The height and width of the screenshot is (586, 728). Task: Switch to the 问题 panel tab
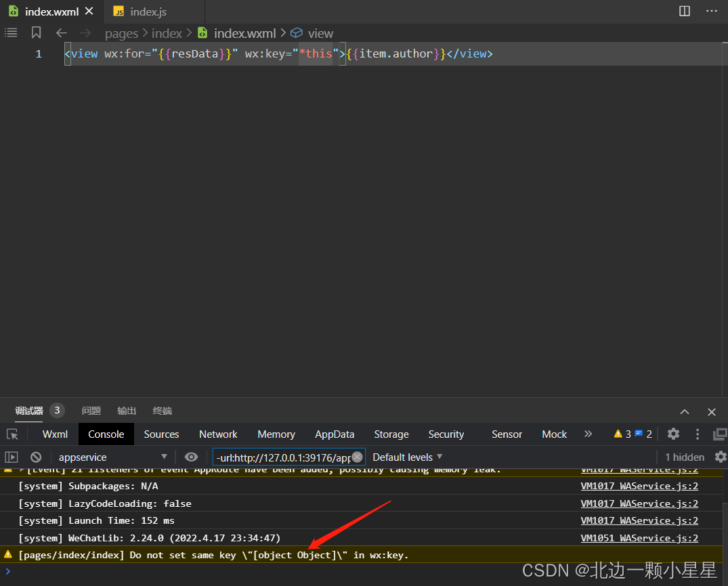tap(91, 411)
